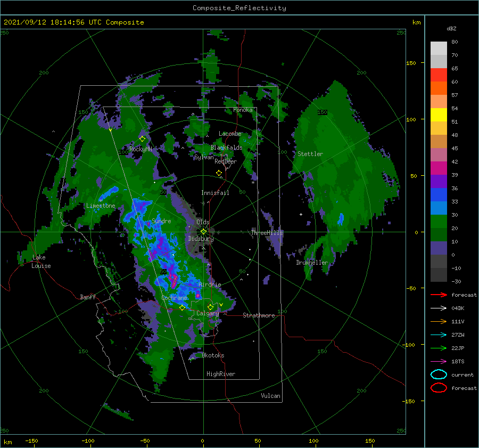Image resolution: width=479 pixels, height=448 pixels.
Task: Click the Stettler label
Action: point(310,154)
